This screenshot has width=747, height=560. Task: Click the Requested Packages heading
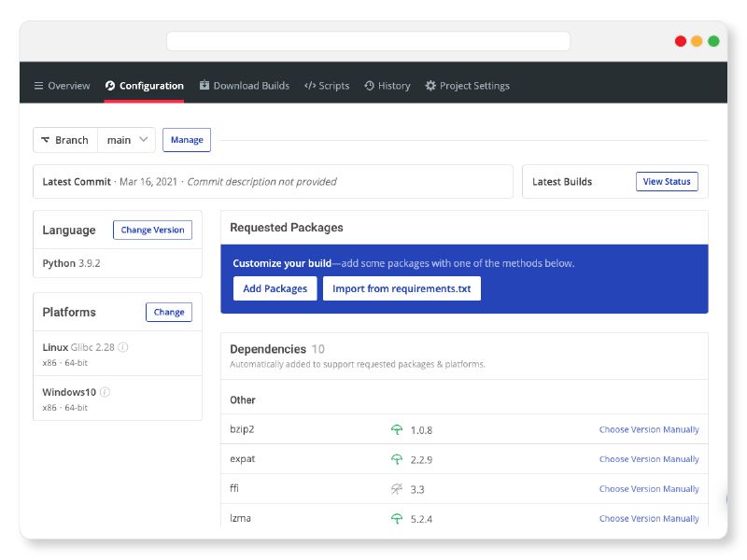point(287,228)
